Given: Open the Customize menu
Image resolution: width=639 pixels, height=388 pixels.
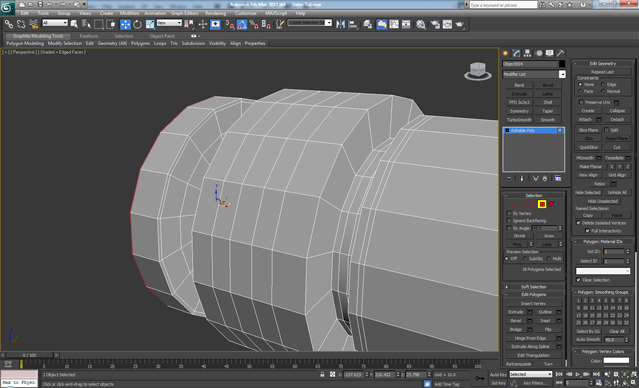Looking at the screenshot, I should [x=245, y=13].
